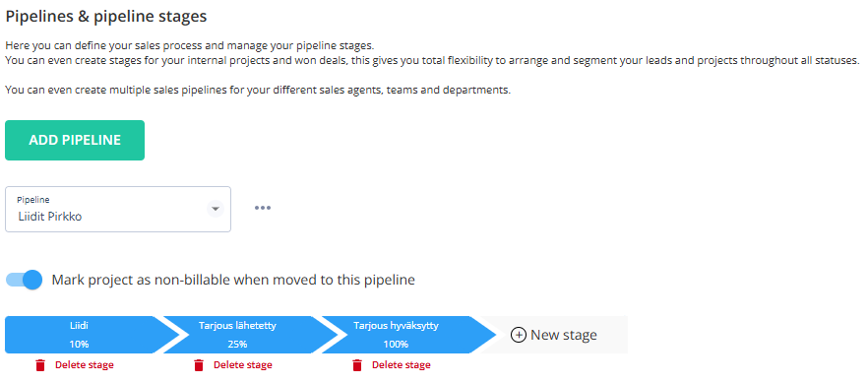This screenshot has height=383, width=868.
Task: Click the non-billable toggle label text
Action: (x=233, y=280)
